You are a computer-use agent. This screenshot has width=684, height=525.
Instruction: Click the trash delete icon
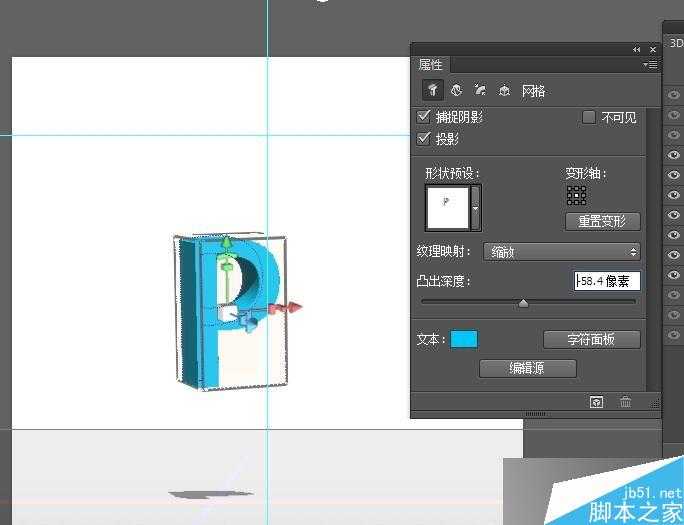coord(626,402)
